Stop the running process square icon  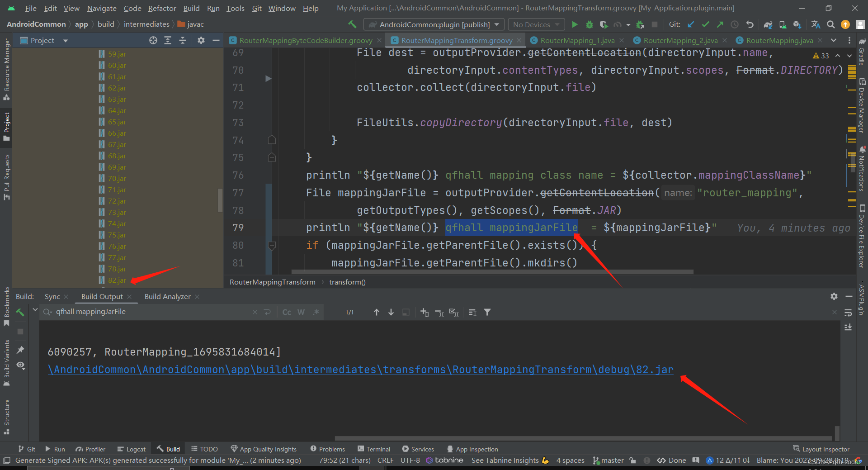(20, 332)
